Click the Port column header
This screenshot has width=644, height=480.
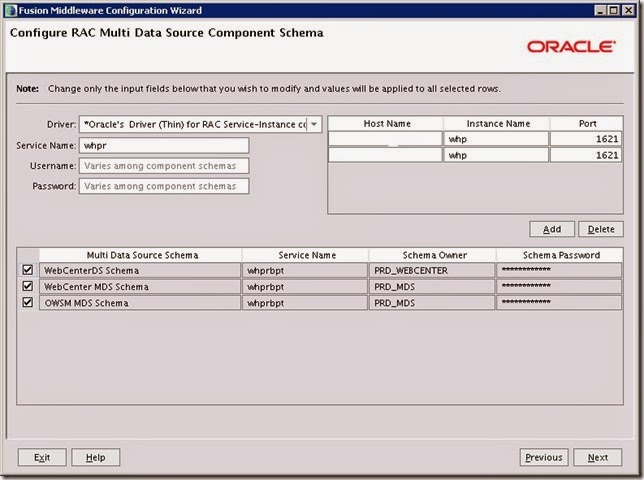(586, 124)
